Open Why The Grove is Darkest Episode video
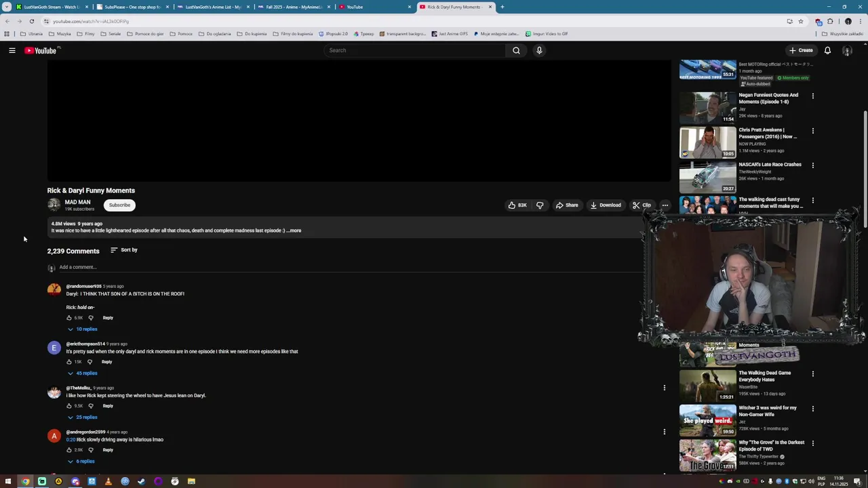Viewport: 868px width, 488px height. pos(708,455)
